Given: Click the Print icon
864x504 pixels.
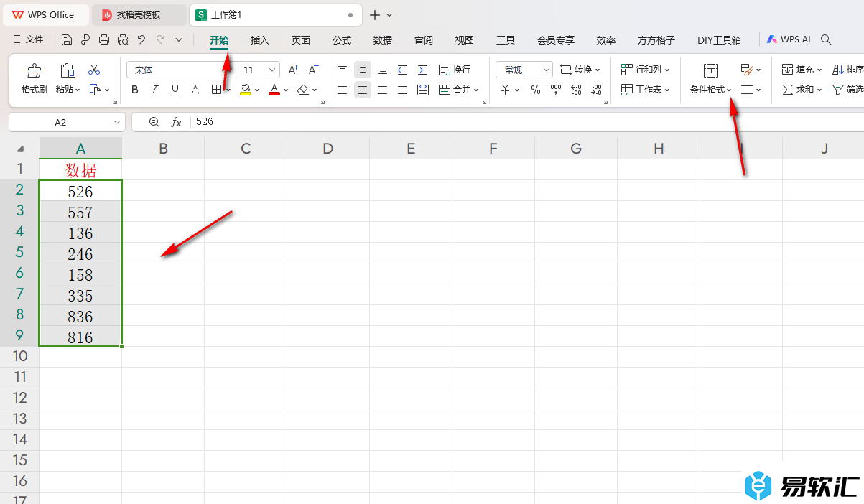Looking at the screenshot, I should click(x=104, y=40).
